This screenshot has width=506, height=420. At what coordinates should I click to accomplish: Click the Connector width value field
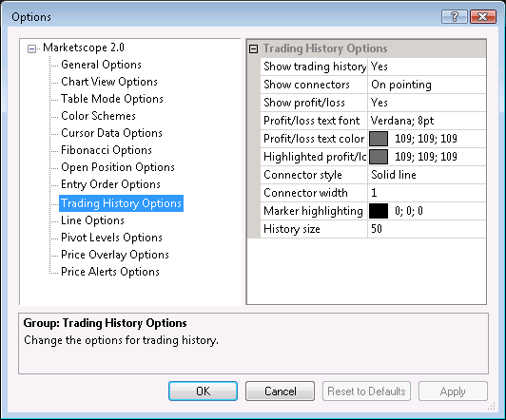[427, 193]
